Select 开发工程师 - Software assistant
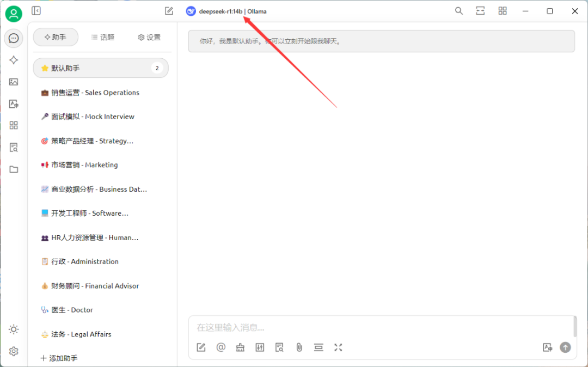This screenshot has width=588, height=367. (x=101, y=213)
